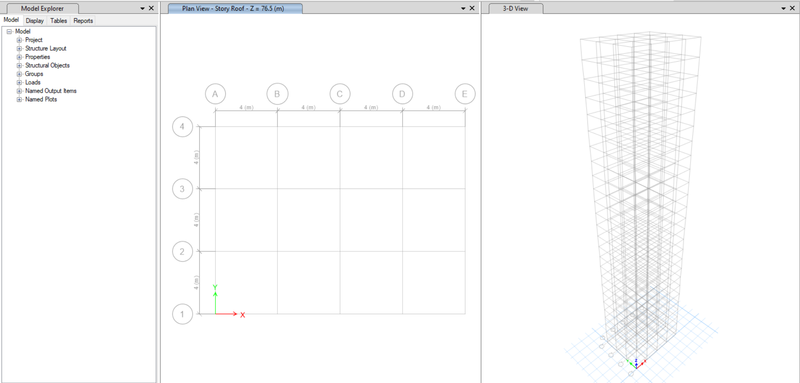Expand the Structure Layout node
This screenshot has height=383, width=800.
click(19, 48)
